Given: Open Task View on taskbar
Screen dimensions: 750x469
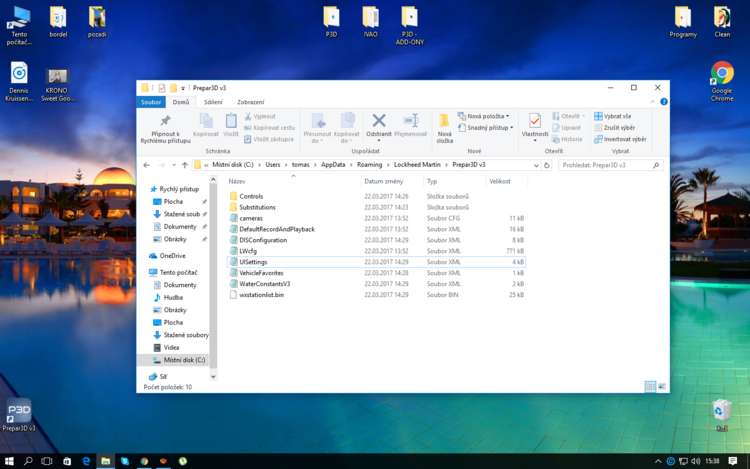Looking at the screenshot, I should point(47,461).
